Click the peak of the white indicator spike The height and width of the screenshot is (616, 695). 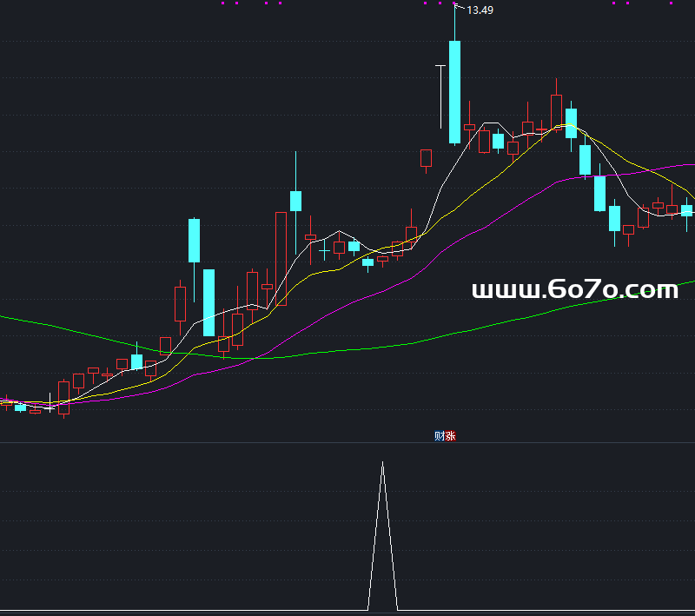[382, 463]
